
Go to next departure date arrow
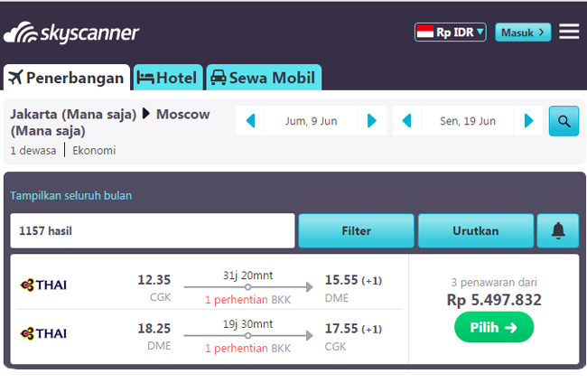coord(371,121)
